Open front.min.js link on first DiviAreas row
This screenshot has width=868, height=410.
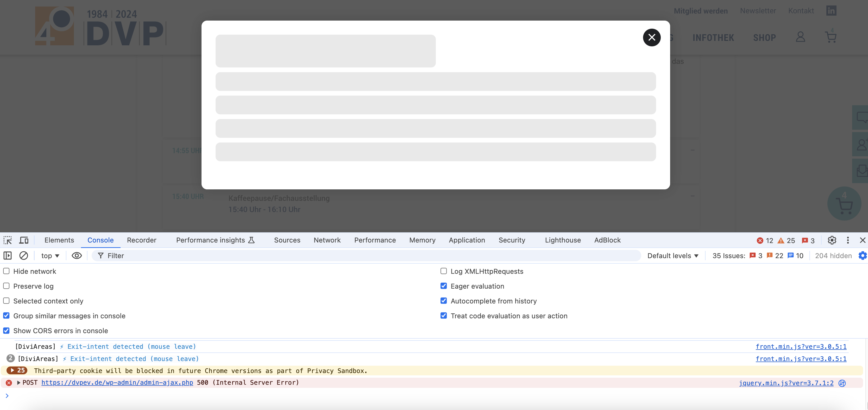click(x=801, y=347)
